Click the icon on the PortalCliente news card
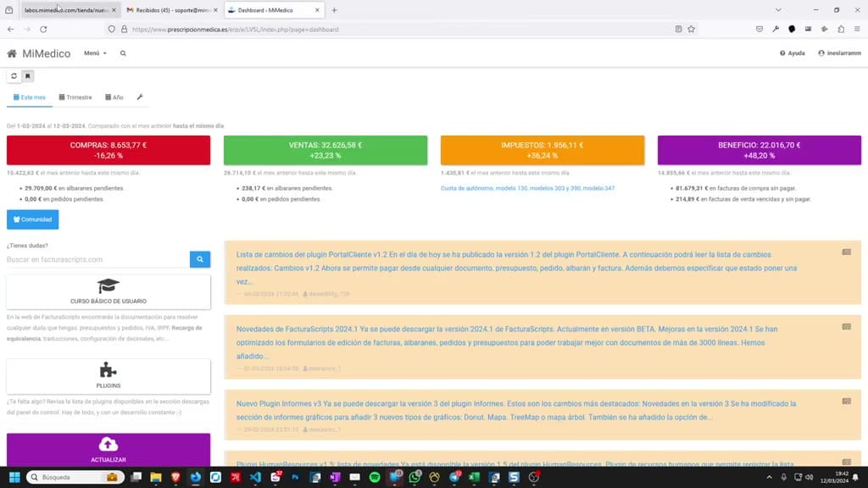The width and height of the screenshot is (868, 488). click(x=847, y=252)
